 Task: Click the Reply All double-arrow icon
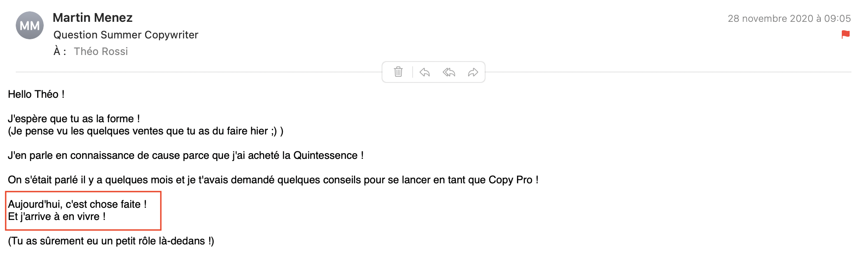click(449, 72)
